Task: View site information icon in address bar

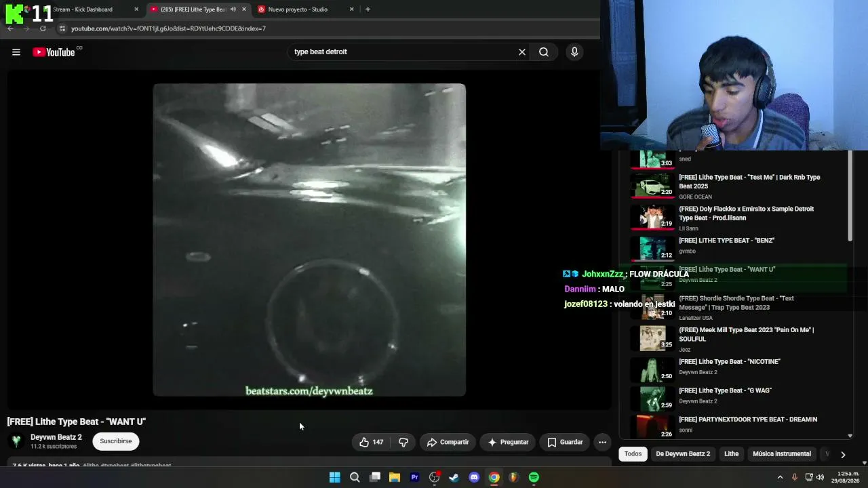Action: [62, 28]
